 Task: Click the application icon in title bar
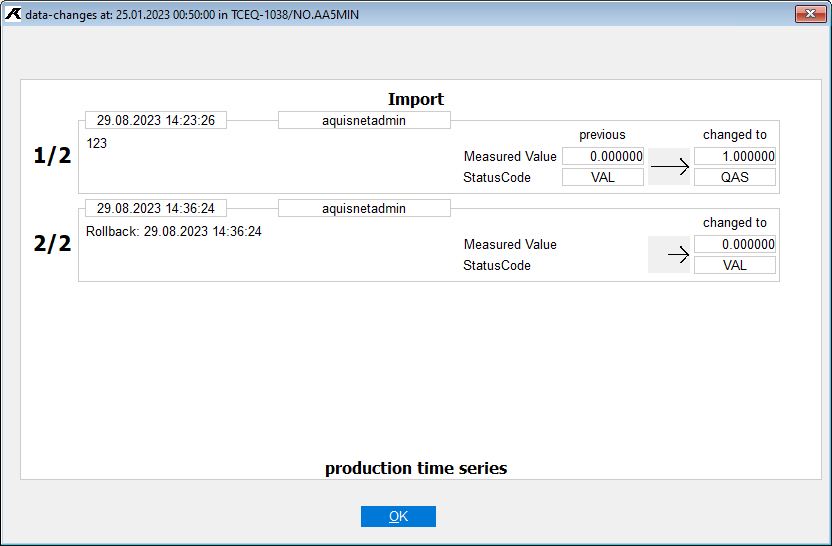point(13,13)
